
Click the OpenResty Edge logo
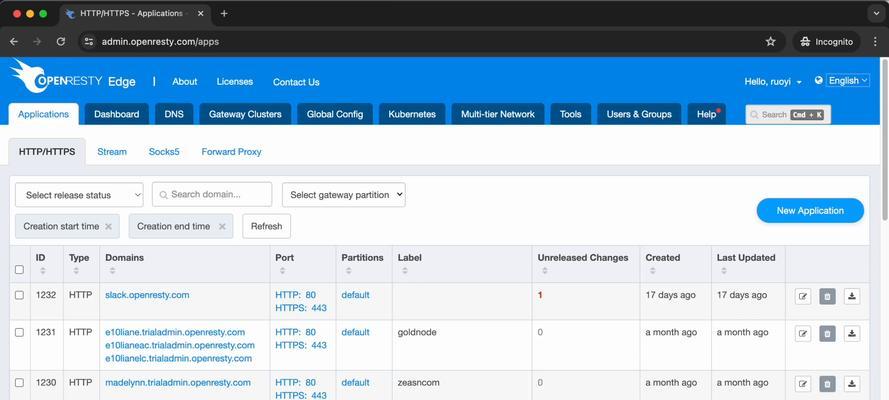pyautogui.click(x=73, y=76)
